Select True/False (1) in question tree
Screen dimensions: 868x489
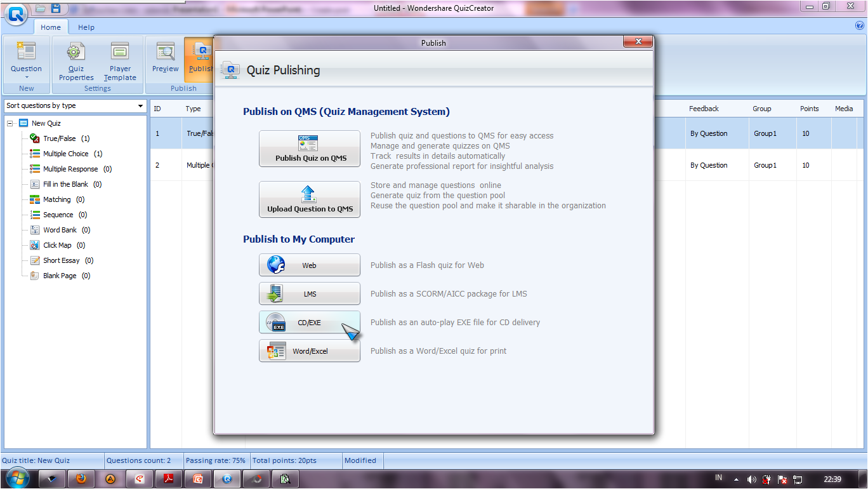click(x=66, y=138)
